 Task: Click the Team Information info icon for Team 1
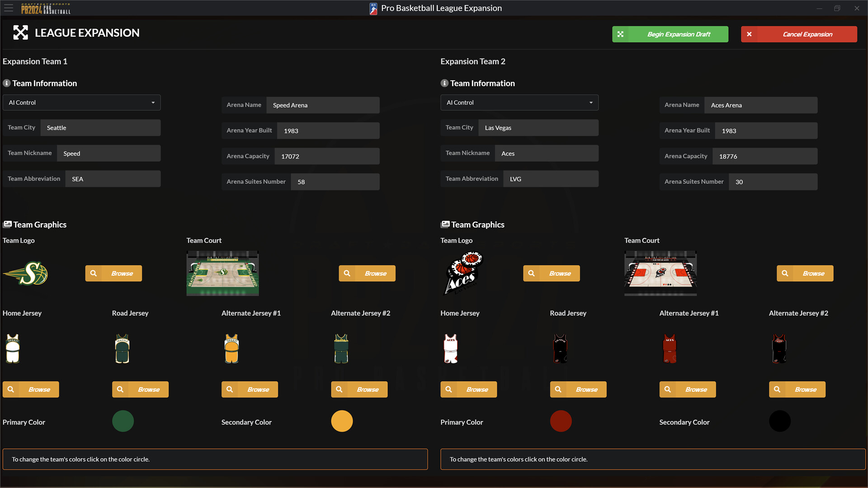tap(6, 83)
